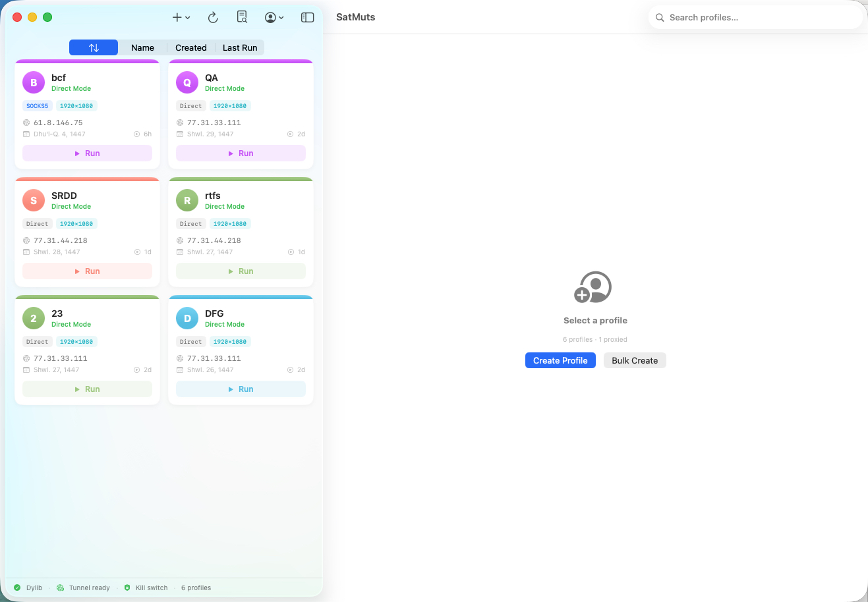
Task: Open the account menu dropdown chevron
Action: (x=282, y=18)
